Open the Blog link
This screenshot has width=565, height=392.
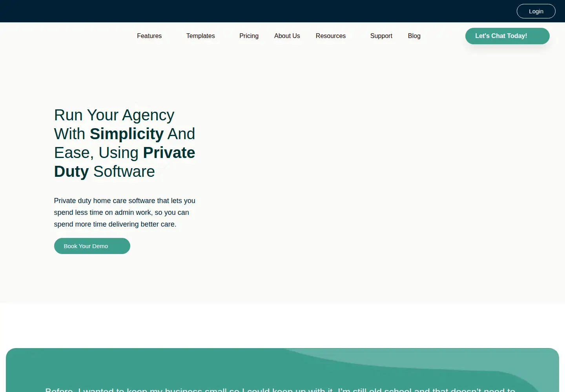(x=414, y=36)
